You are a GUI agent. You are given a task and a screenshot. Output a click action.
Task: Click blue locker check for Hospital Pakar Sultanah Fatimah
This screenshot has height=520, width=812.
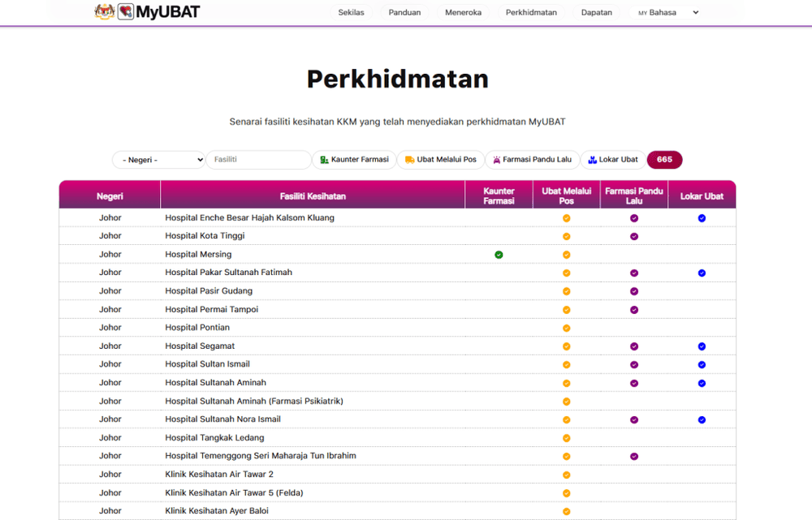tap(702, 273)
